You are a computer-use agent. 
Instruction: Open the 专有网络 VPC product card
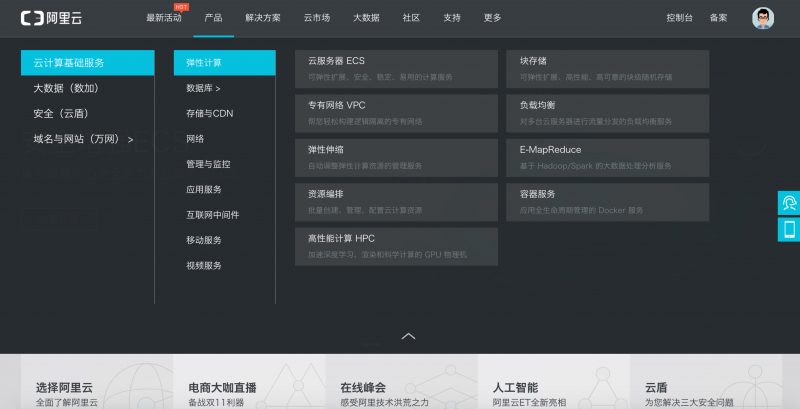pyautogui.click(x=396, y=113)
